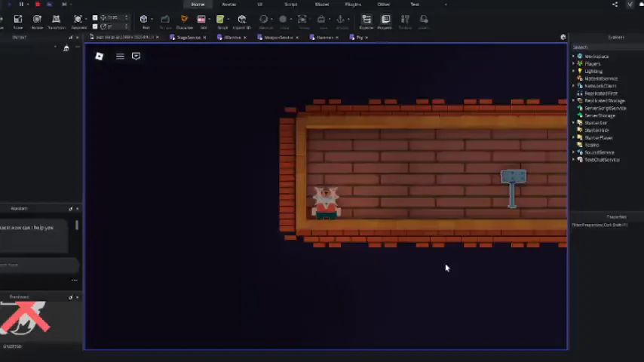The image size is (644, 362).
Task: Click the Explorer search field
Action: coord(607,48)
